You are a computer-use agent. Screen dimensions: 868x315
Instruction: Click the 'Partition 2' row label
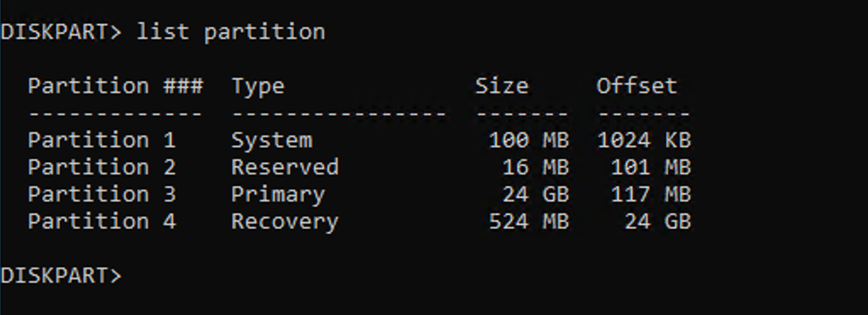pyautogui.click(x=102, y=167)
